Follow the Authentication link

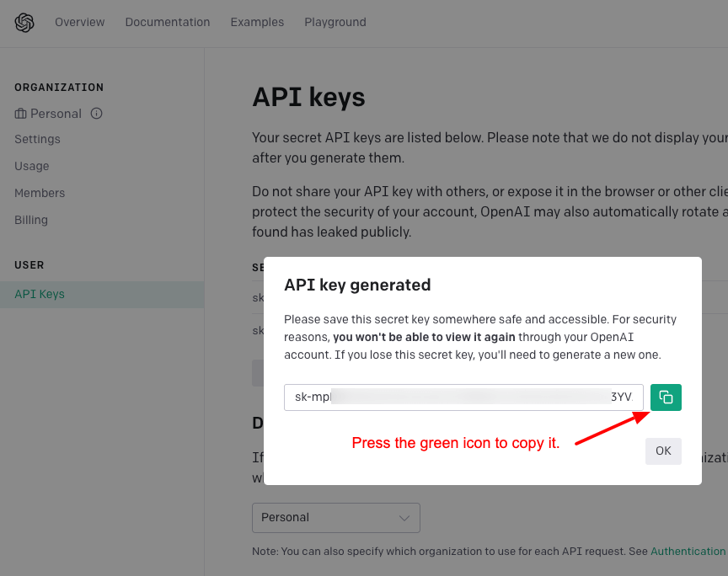coord(688,552)
